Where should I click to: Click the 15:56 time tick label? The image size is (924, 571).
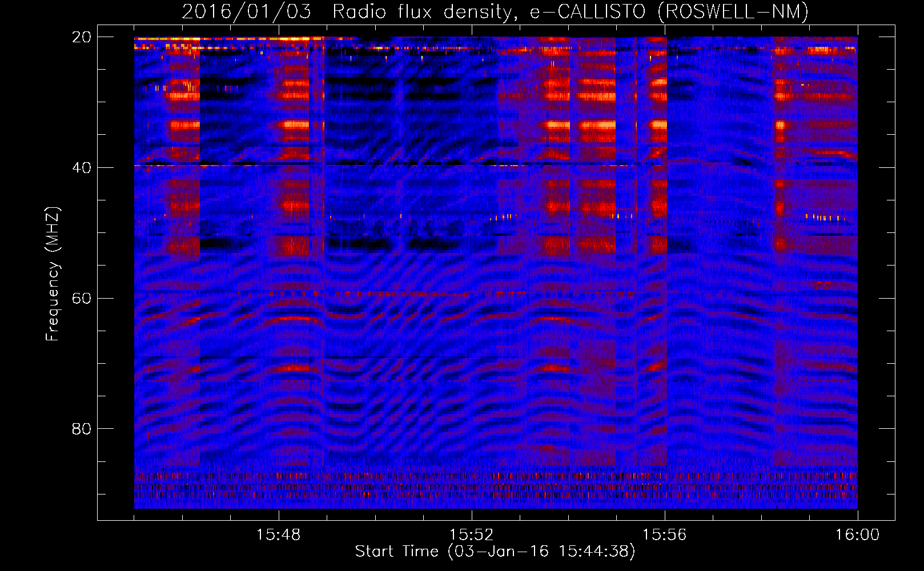click(x=664, y=535)
